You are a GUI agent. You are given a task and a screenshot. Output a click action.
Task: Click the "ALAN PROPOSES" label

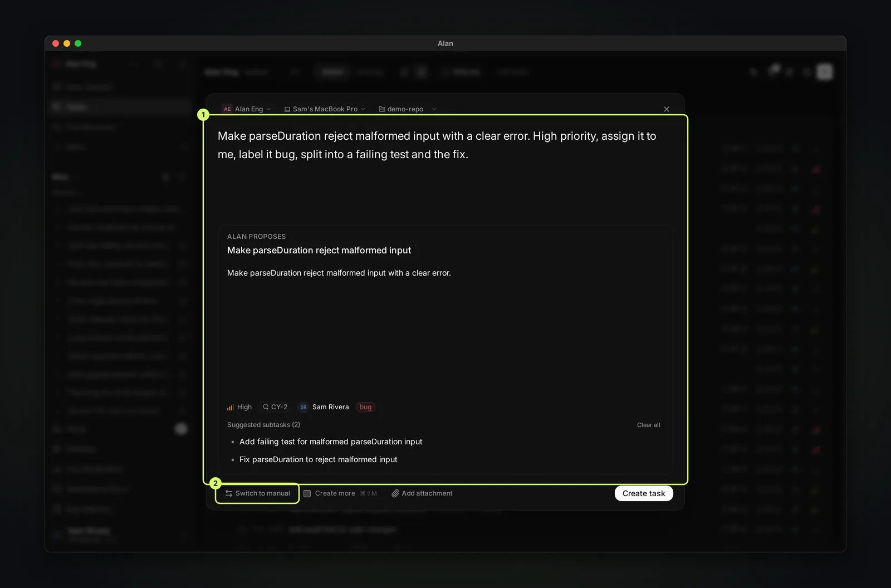click(256, 237)
